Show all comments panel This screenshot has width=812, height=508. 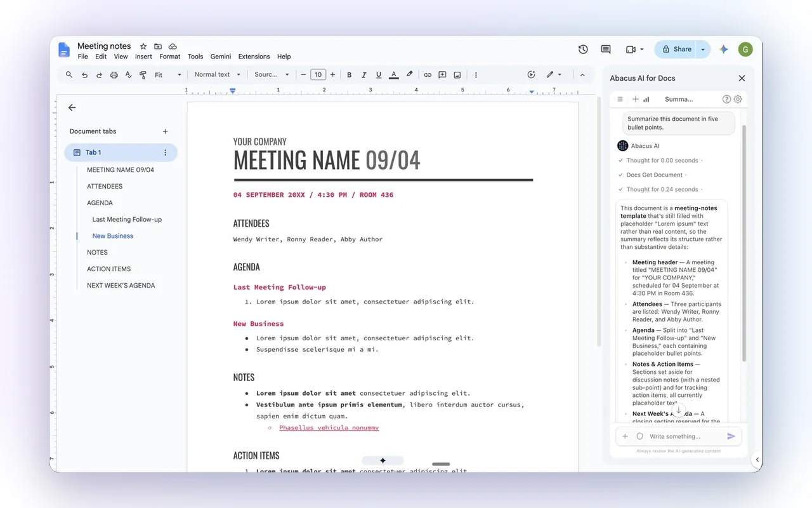[x=606, y=50]
